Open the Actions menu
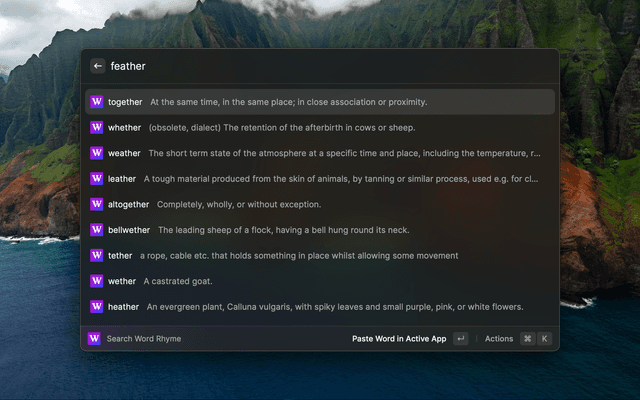This screenshot has height=400, width=640. coord(498,339)
